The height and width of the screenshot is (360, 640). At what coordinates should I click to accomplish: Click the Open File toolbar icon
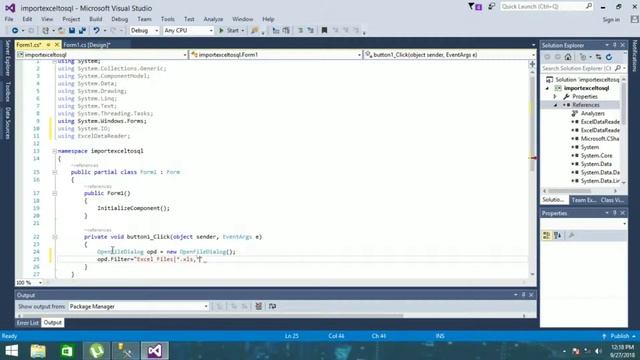click(x=61, y=31)
